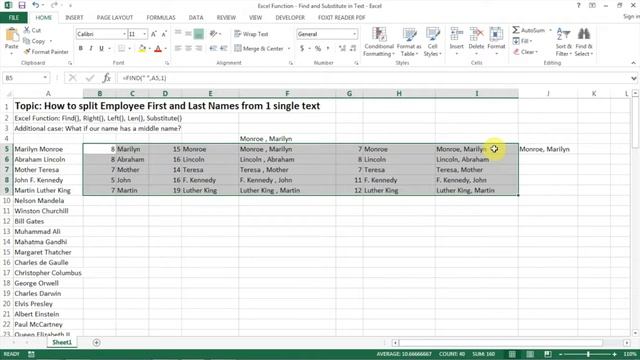Screen dimensions: 640x360
Task: Click increase decimal icon
Action: coord(342,49)
